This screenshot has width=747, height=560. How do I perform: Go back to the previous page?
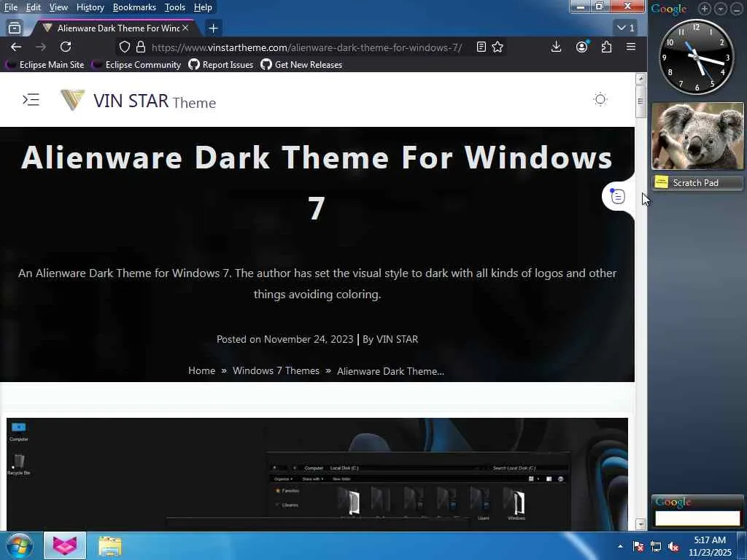click(x=16, y=47)
